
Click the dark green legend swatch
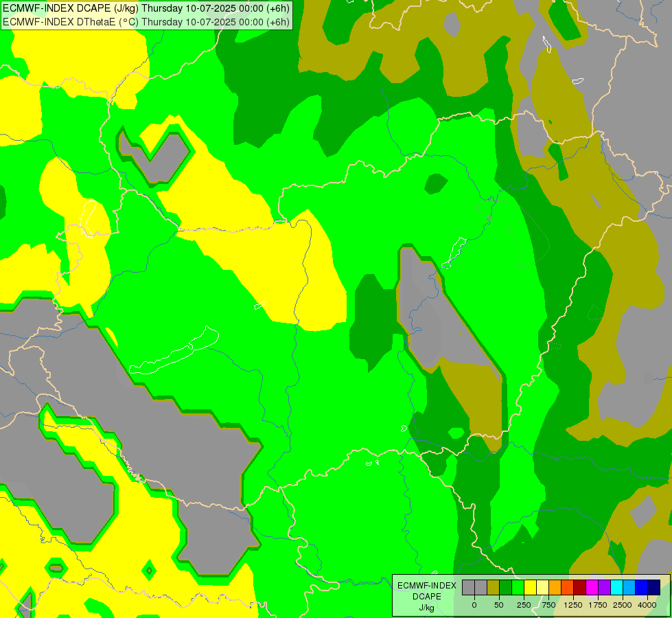pos(506,588)
